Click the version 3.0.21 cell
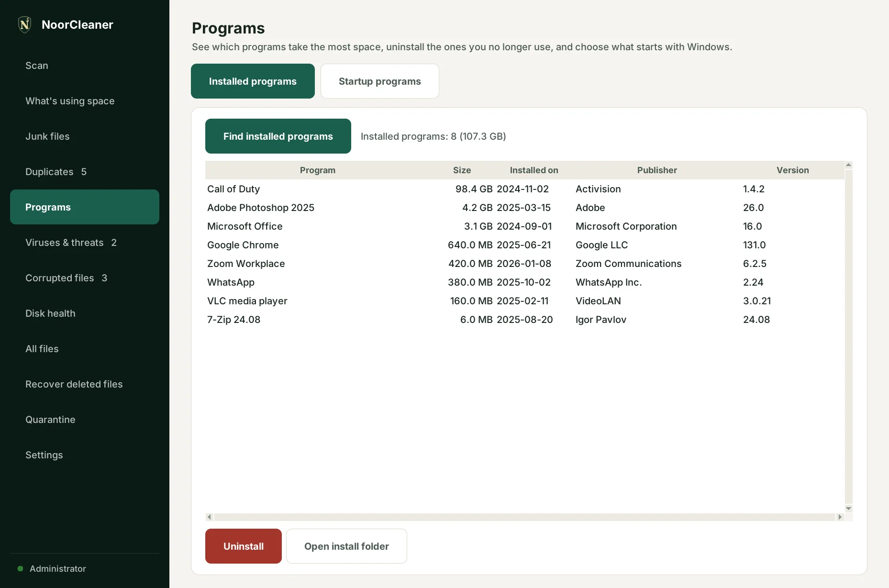The image size is (889, 588). (757, 301)
